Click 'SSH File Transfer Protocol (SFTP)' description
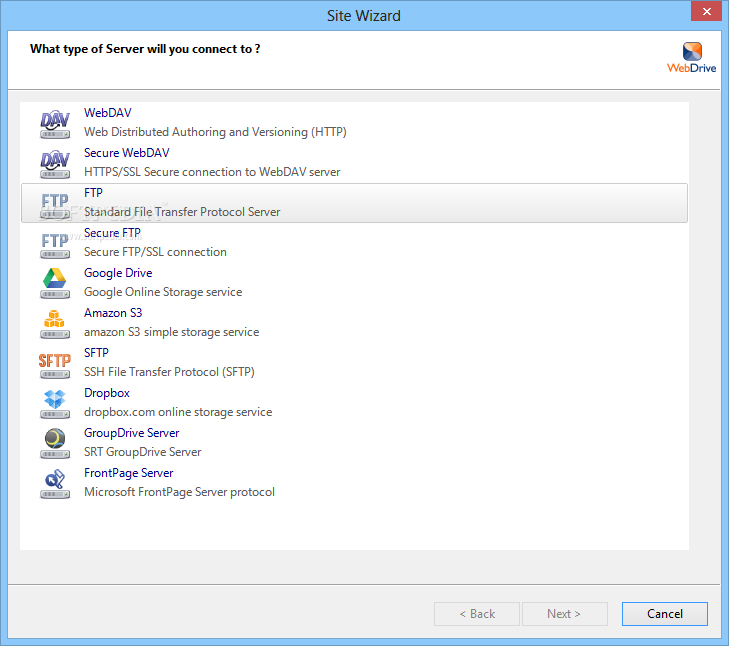729x646 pixels. point(169,372)
